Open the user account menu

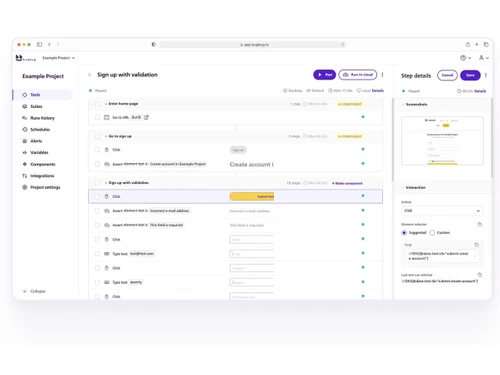pyautogui.click(x=484, y=58)
